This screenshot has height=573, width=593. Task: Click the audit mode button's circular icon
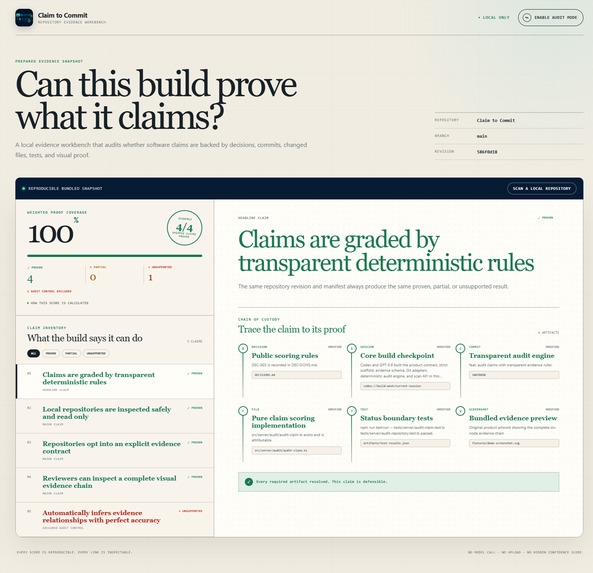click(x=526, y=17)
